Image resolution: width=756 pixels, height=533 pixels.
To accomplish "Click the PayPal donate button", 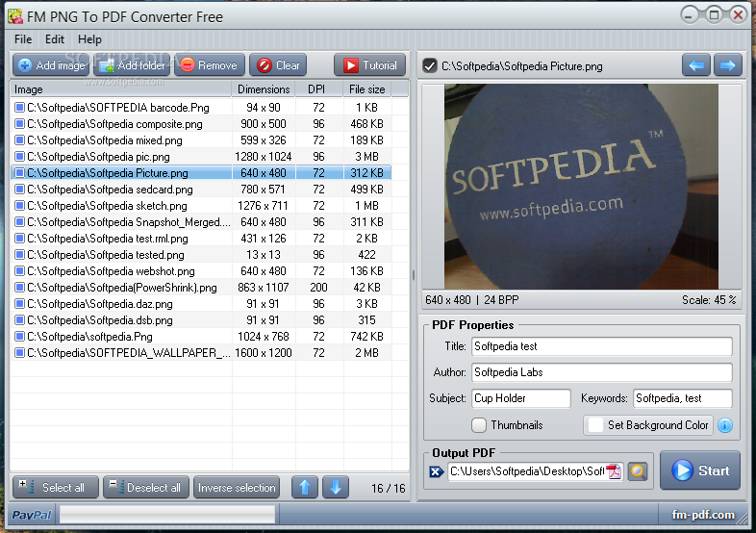I will pyautogui.click(x=32, y=515).
